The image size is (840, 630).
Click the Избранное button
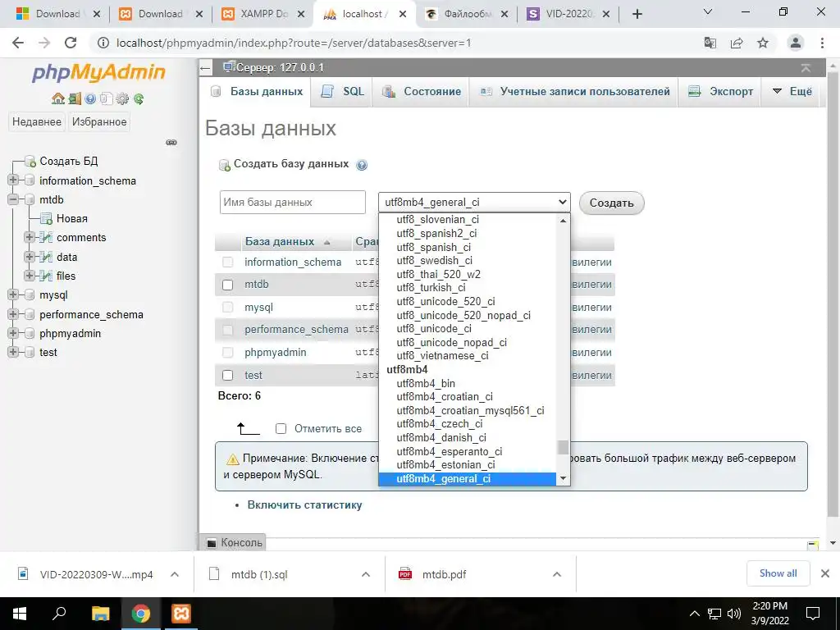99,122
